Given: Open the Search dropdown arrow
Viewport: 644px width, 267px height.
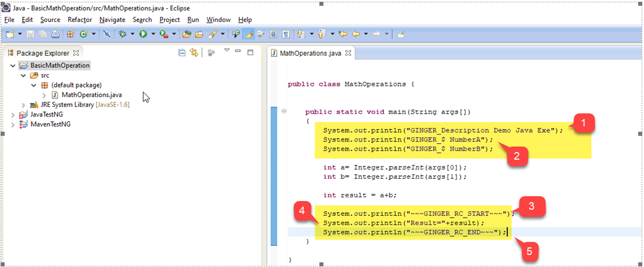Looking at the screenshot, I should pyautogui.click(x=222, y=34).
